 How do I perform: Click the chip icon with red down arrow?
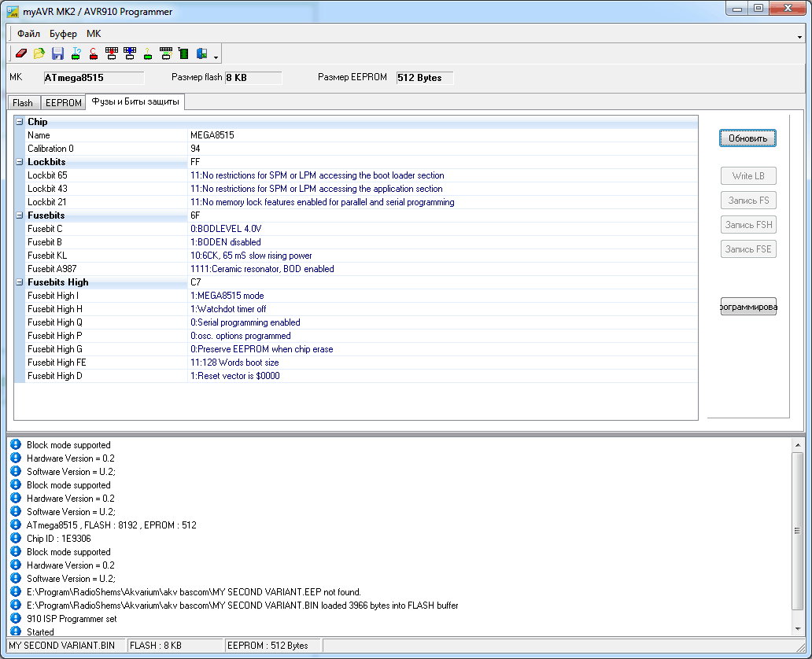[112, 53]
